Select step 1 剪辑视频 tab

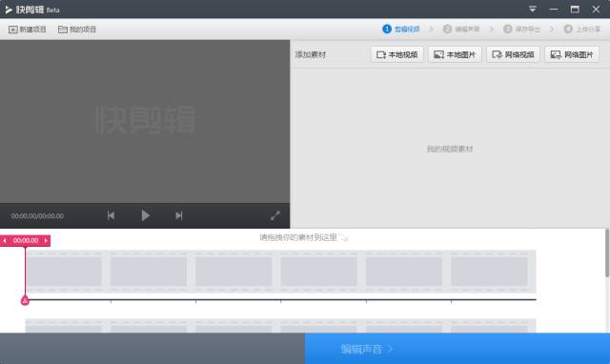pyautogui.click(x=401, y=30)
